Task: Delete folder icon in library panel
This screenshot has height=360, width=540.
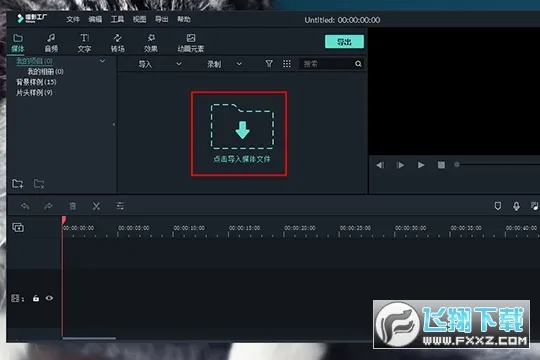Action: [x=39, y=184]
